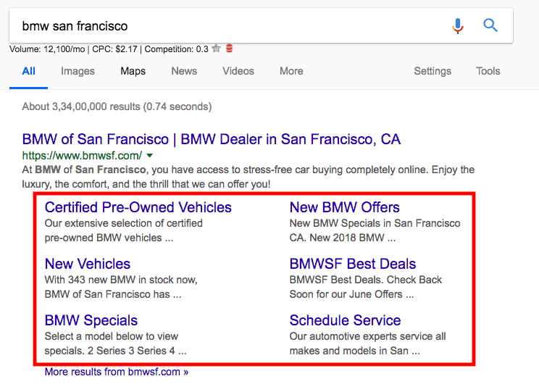Switch to the Maps tab
539x392 pixels.
pos(133,71)
